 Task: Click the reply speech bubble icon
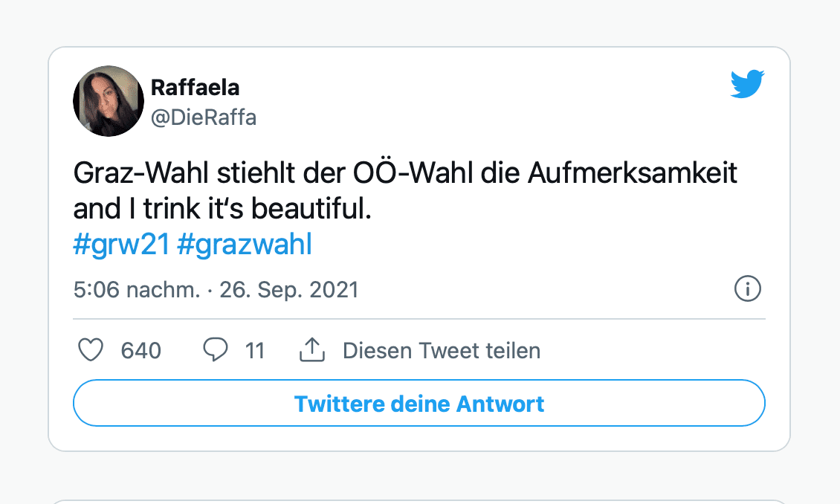click(215, 350)
